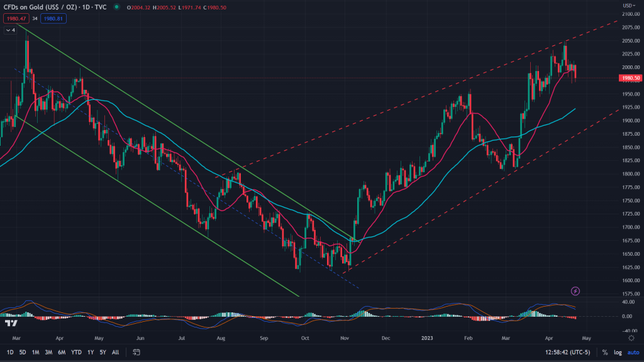Viewport: 644px width, 362px height.
Task: Toggle percent scale mode
Action: pos(605,353)
